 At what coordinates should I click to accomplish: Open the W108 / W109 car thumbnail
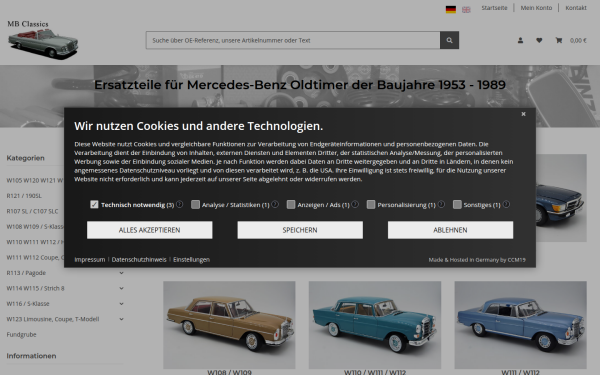point(229,325)
